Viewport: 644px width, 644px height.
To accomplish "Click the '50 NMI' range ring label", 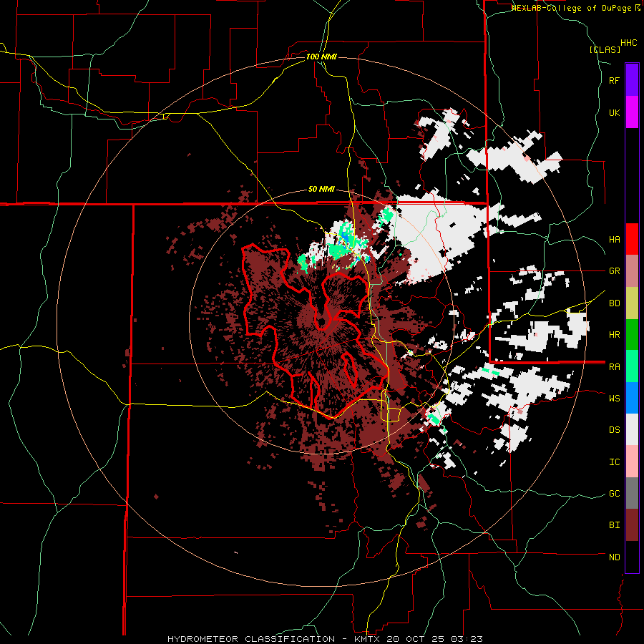I will (321, 190).
